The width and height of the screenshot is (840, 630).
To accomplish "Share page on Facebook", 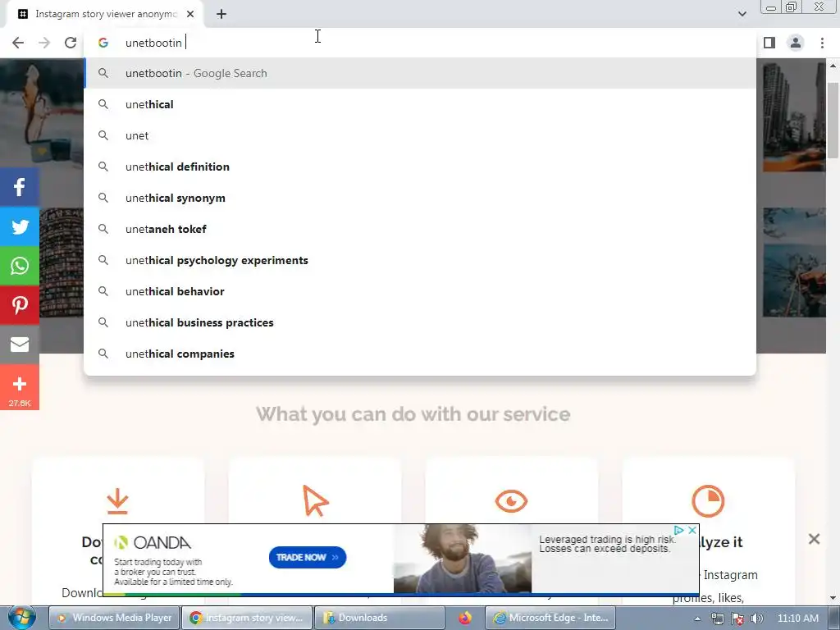I will click(20, 187).
